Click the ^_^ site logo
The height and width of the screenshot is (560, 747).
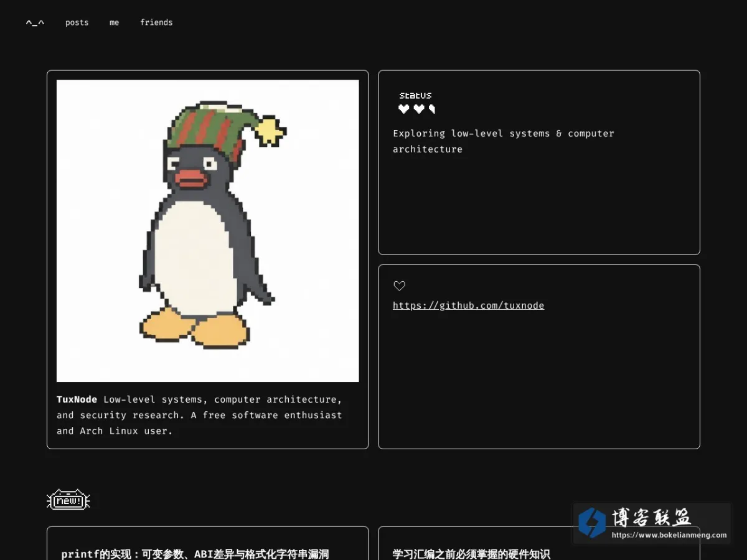[35, 22]
